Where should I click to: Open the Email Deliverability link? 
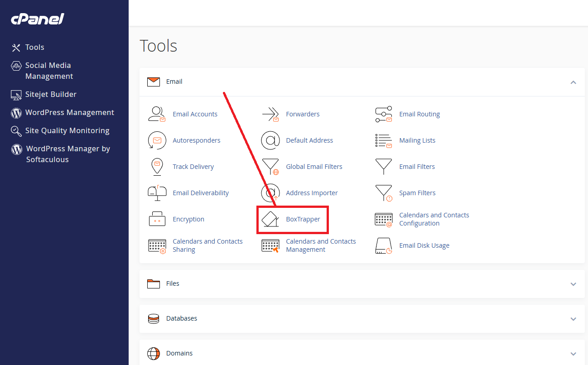pos(201,193)
